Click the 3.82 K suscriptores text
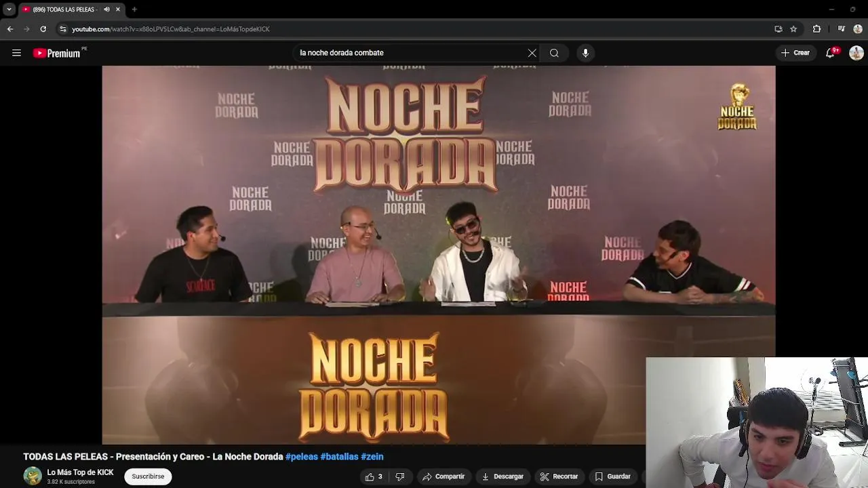This screenshot has height=488, width=868. click(x=71, y=482)
